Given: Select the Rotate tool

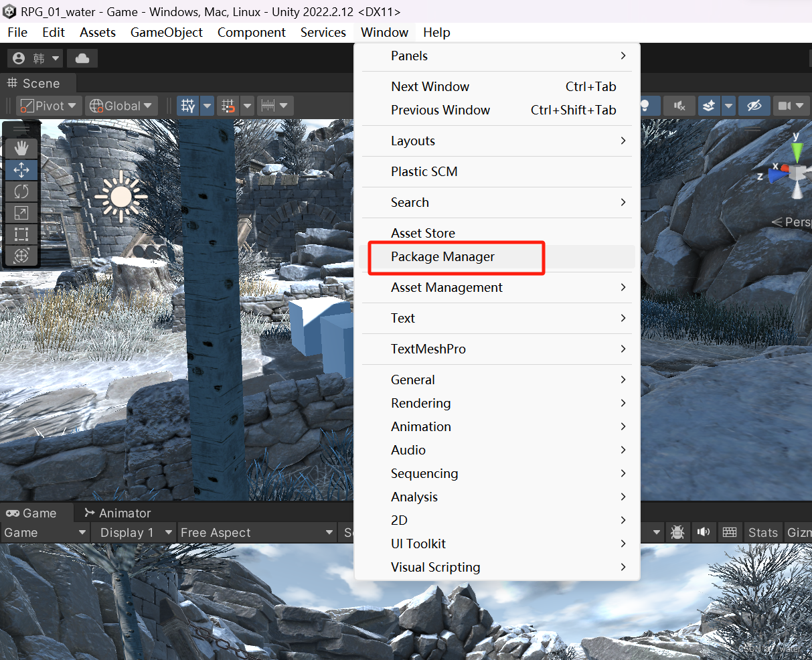Looking at the screenshot, I should coord(21,191).
